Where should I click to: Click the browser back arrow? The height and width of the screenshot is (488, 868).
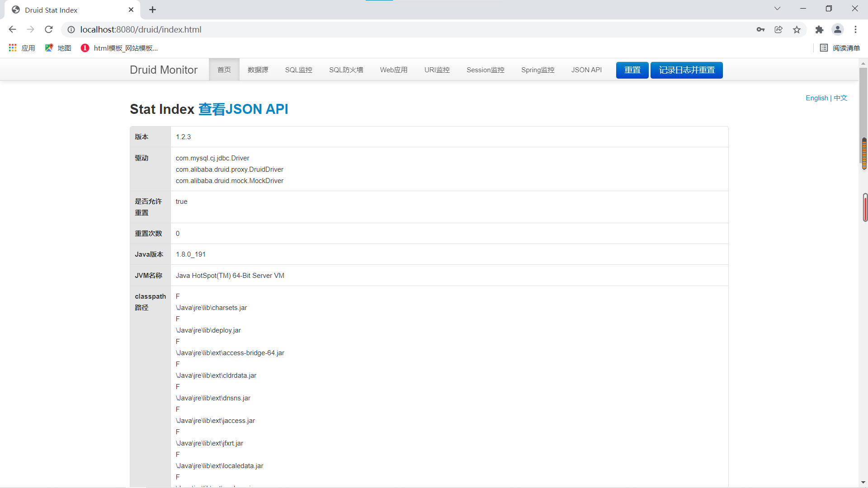12,29
